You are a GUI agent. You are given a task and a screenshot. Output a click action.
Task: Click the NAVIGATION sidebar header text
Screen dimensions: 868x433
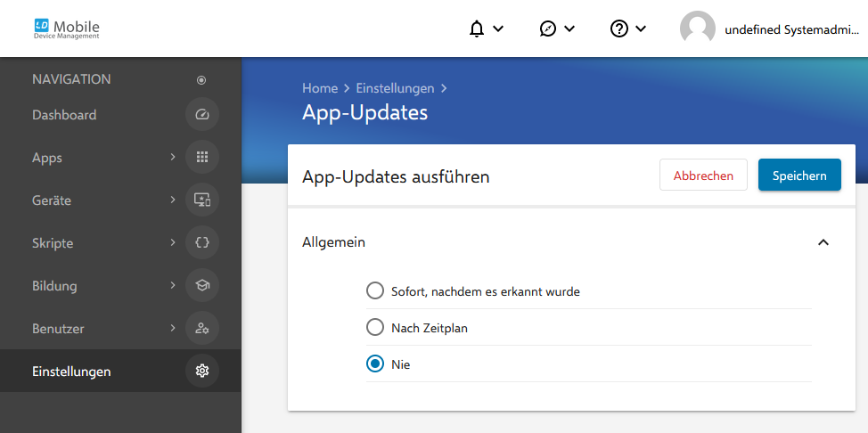tap(71, 79)
